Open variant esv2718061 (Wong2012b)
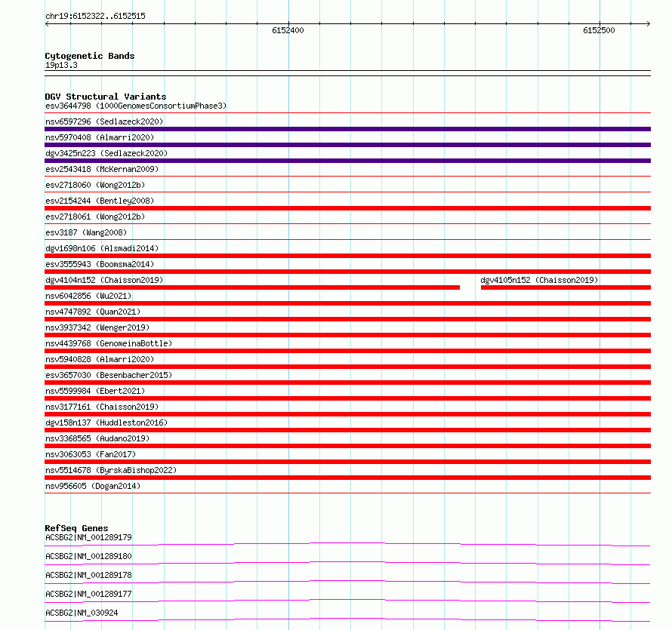The height and width of the screenshot is (630, 672). (95, 217)
